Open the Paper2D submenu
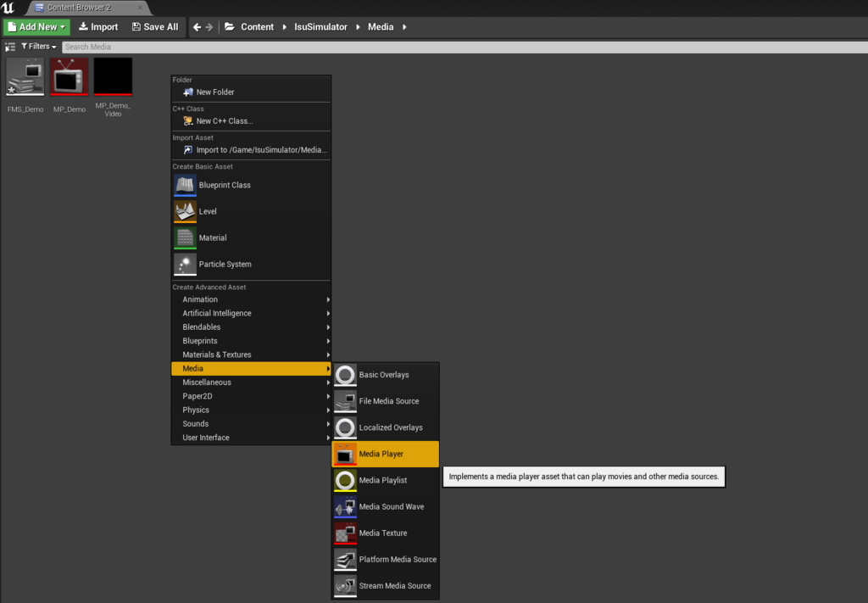Screen dimensions: 868x603 coord(251,396)
